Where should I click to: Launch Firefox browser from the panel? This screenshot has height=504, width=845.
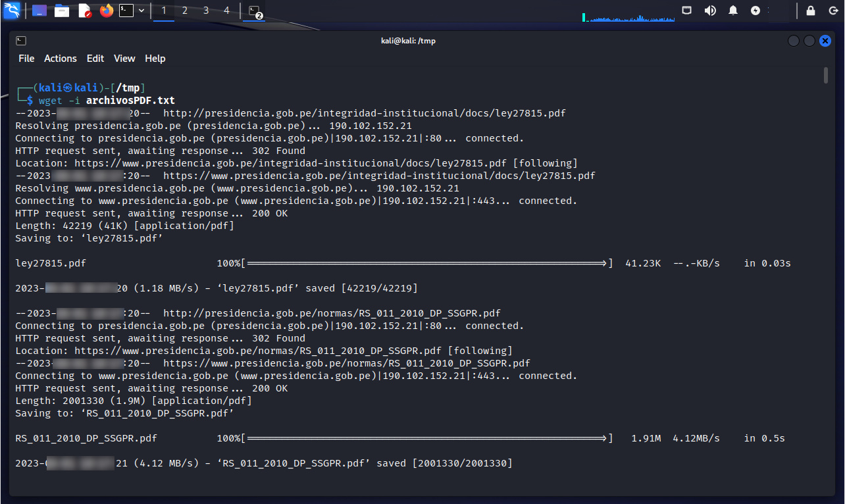point(106,11)
